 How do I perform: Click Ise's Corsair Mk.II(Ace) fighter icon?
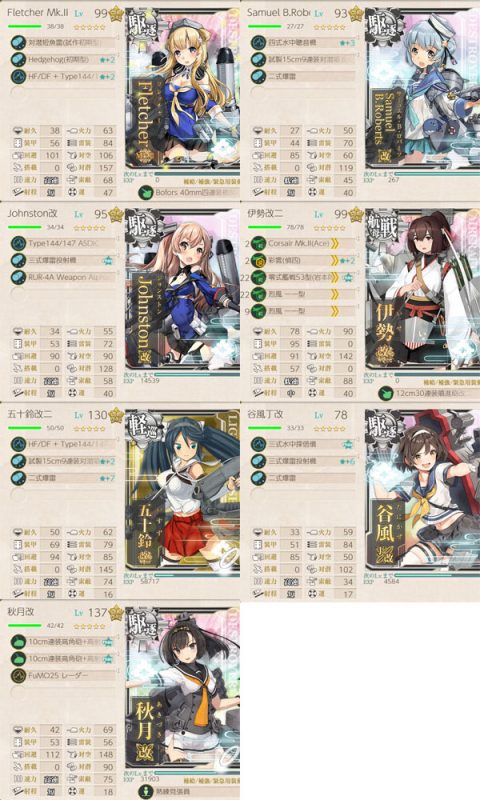point(259,243)
